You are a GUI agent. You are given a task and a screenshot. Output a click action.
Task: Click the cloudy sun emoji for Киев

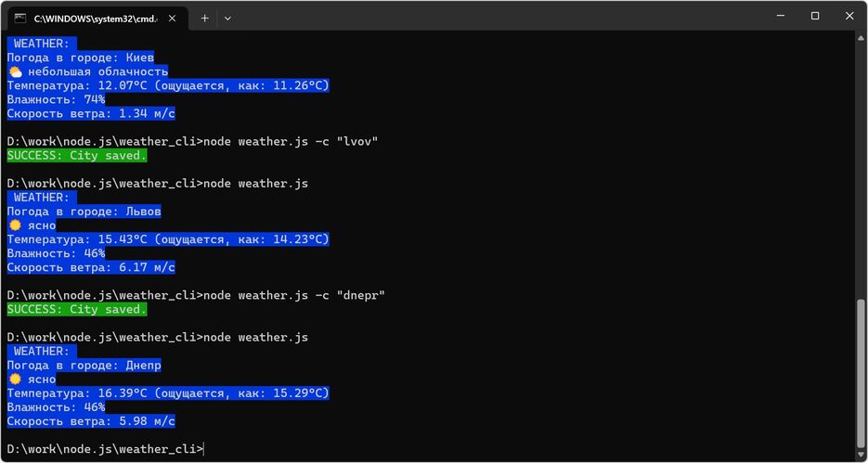pos(15,72)
